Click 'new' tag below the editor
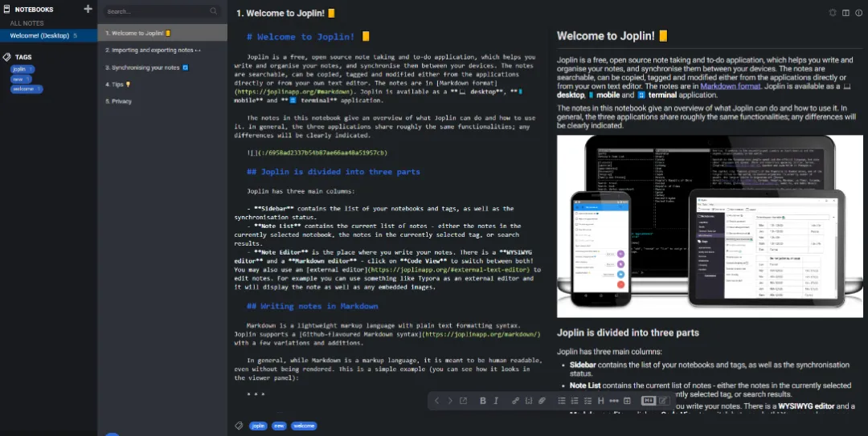This screenshot has width=868, height=436. pyautogui.click(x=279, y=426)
